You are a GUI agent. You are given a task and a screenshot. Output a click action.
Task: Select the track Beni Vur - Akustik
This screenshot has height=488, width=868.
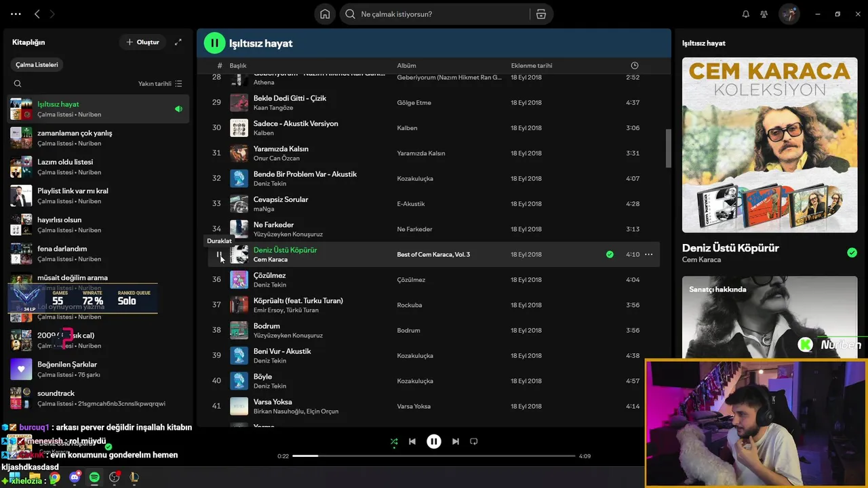point(282,351)
